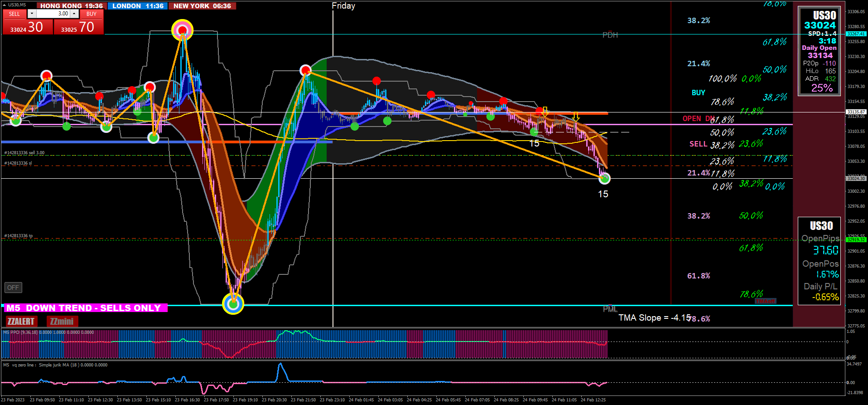Select the LONDON 11:36 clock label
The height and width of the screenshot is (405, 868).
[138, 6]
